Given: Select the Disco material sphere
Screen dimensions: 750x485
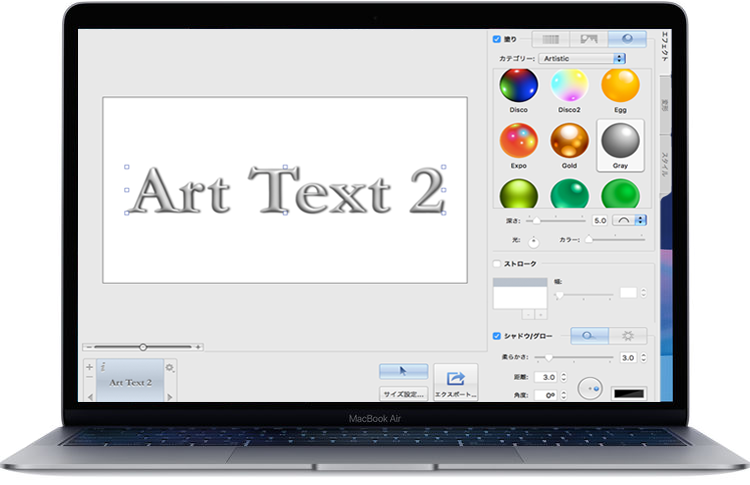Looking at the screenshot, I should 518,85.
